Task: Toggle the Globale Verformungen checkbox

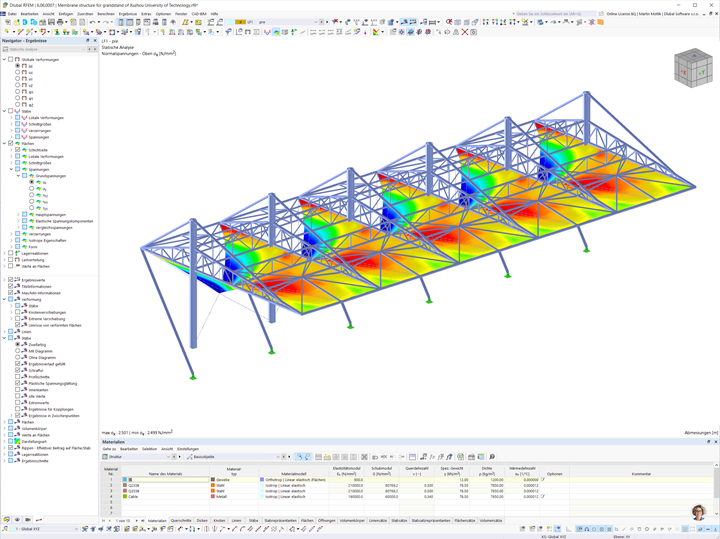Action: (x=11, y=59)
